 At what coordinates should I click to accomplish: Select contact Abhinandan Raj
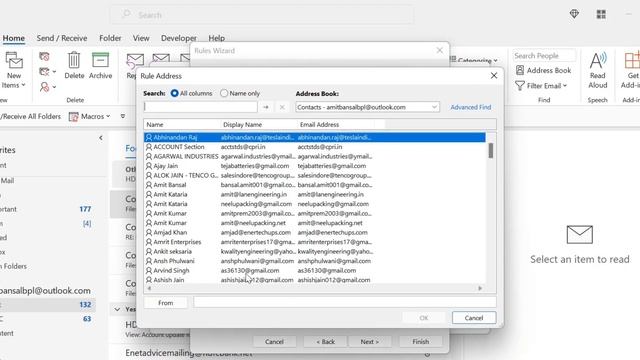[x=315, y=138]
